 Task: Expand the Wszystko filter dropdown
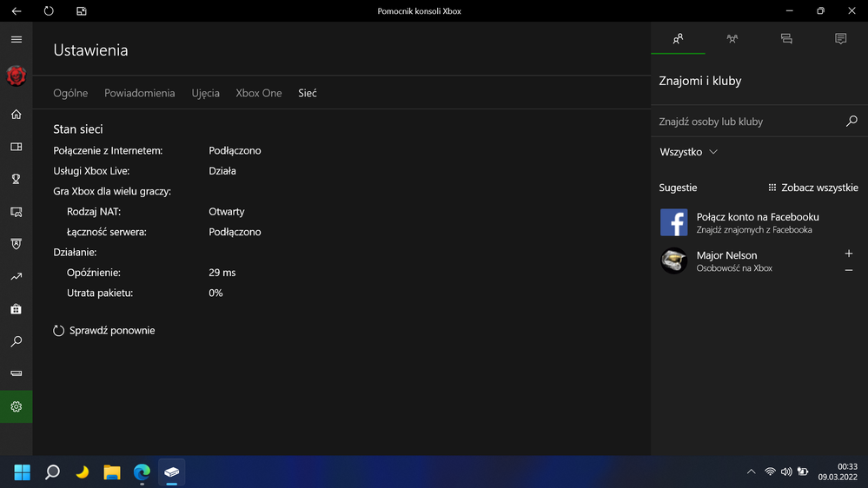tap(689, 152)
